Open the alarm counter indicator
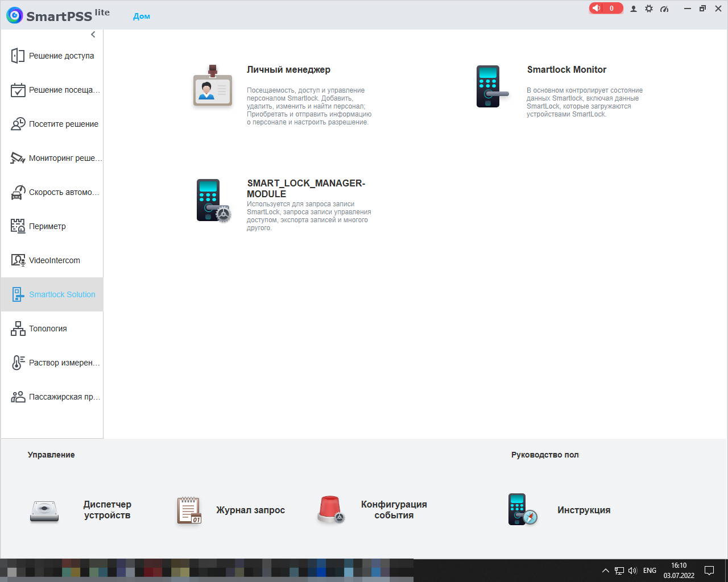 [x=606, y=8]
